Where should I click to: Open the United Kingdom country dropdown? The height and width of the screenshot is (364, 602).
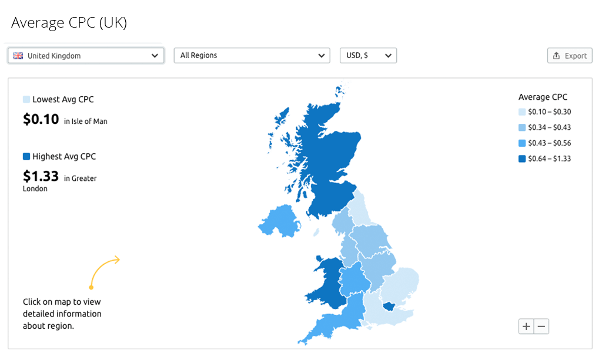(x=86, y=56)
